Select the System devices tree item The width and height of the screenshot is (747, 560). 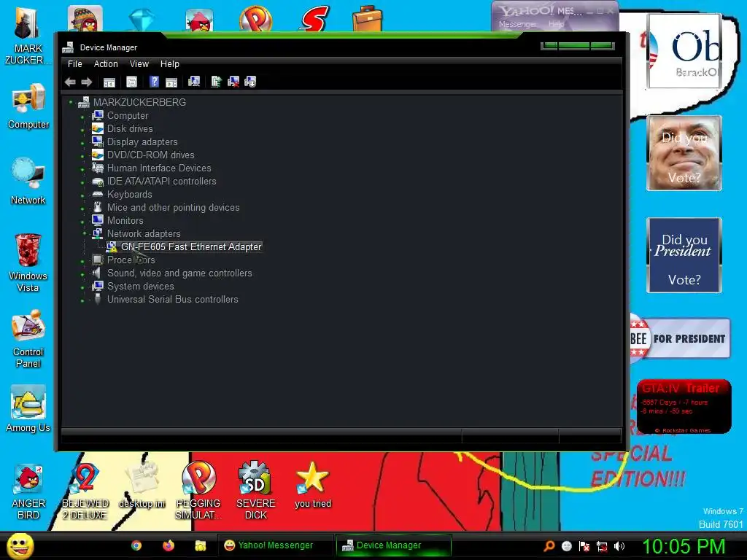(141, 286)
